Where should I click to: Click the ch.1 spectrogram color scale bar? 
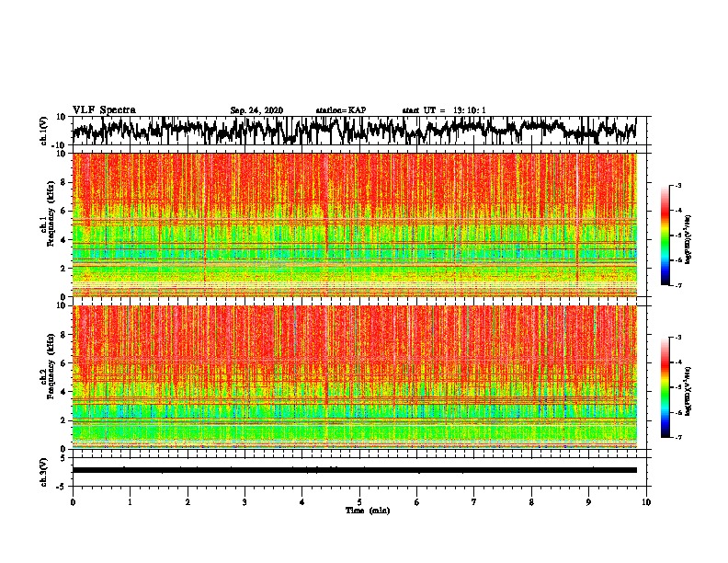665,236
